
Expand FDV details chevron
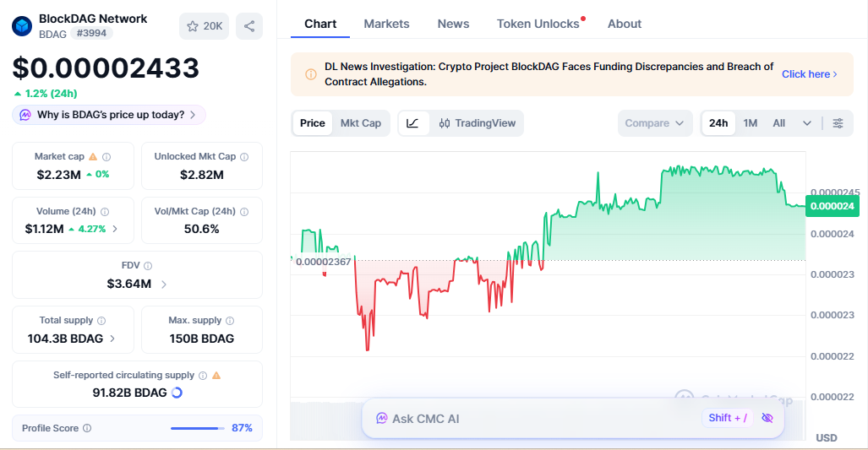[x=164, y=285]
